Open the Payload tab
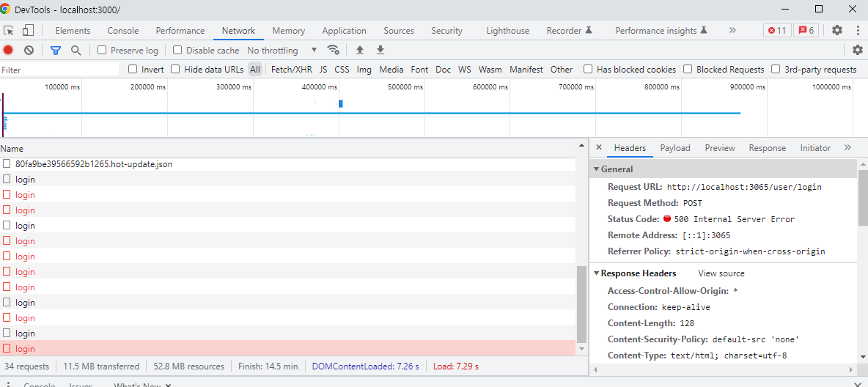 point(675,147)
